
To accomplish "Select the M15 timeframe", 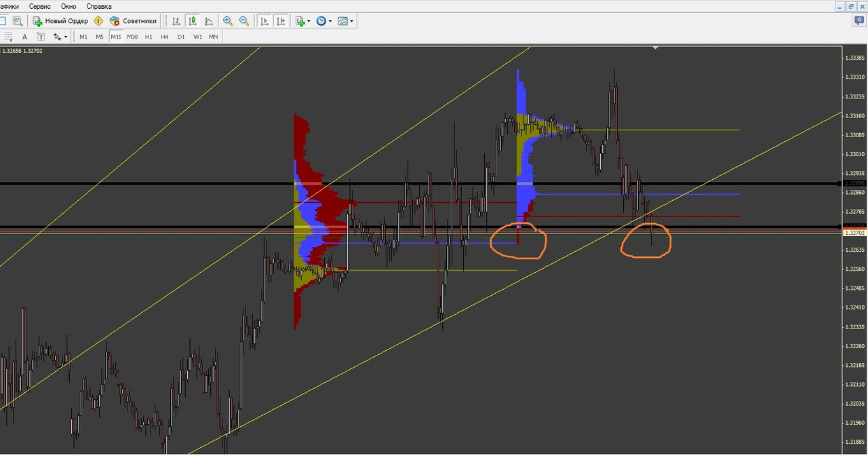I will click(x=116, y=37).
